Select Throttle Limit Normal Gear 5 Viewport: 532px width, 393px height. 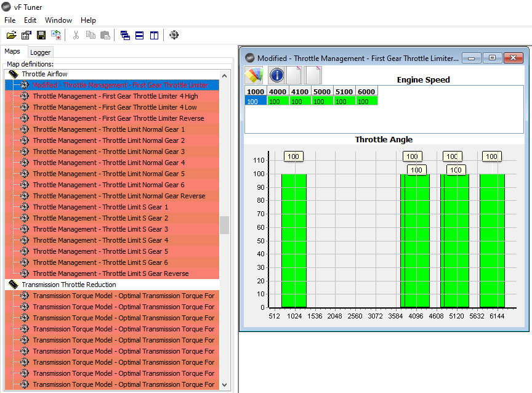[x=109, y=174]
